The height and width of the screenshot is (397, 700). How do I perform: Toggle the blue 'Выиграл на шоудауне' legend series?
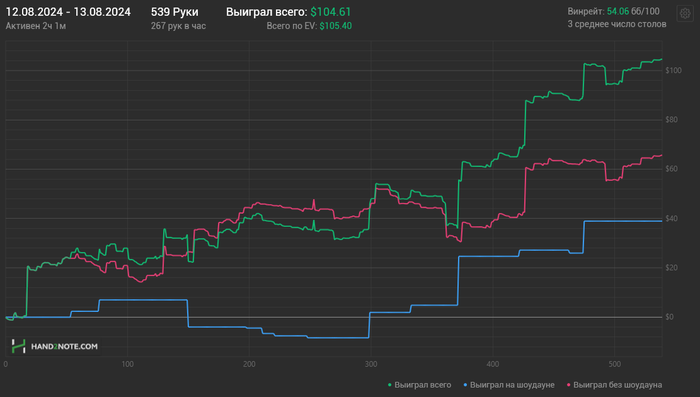(508, 385)
